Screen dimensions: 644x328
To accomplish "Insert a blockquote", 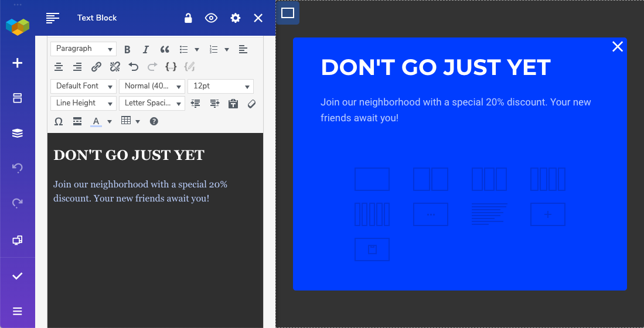I will pos(165,49).
